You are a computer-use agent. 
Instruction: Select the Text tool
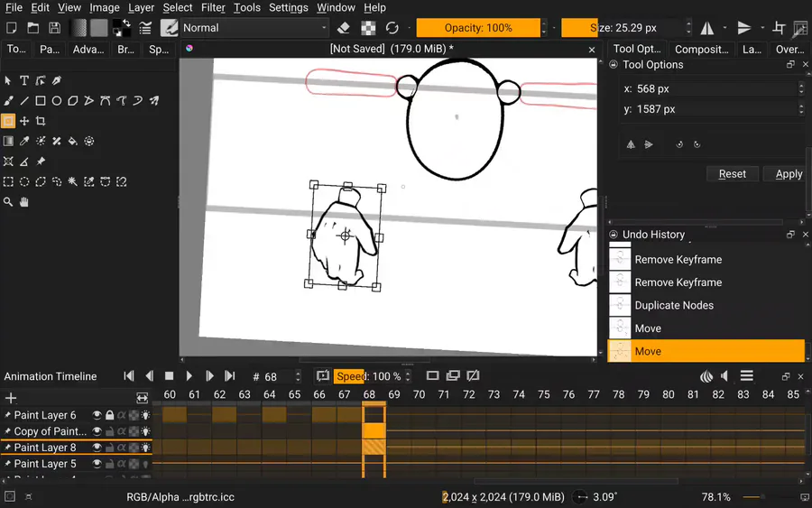click(x=23, y=80)
